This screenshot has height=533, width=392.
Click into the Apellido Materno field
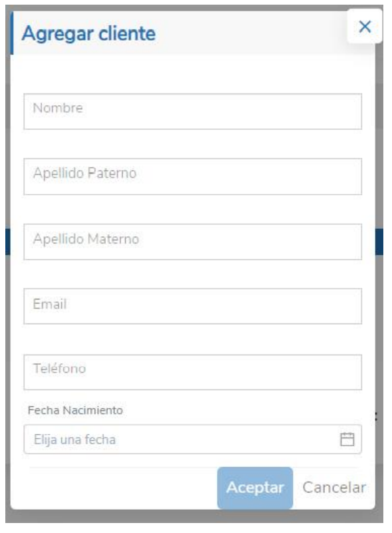(x=193, y=242)
